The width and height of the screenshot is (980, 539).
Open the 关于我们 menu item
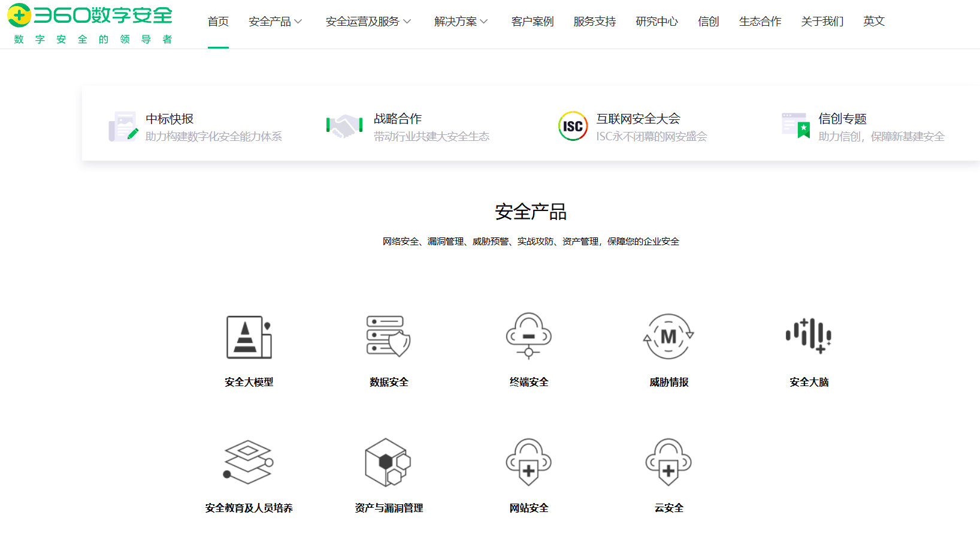pos(822,22)
